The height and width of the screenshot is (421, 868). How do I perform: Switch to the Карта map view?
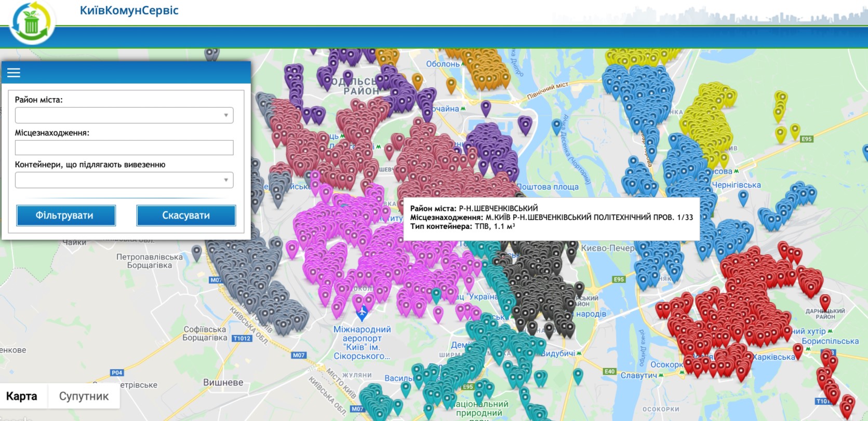(x=22, y=397)
